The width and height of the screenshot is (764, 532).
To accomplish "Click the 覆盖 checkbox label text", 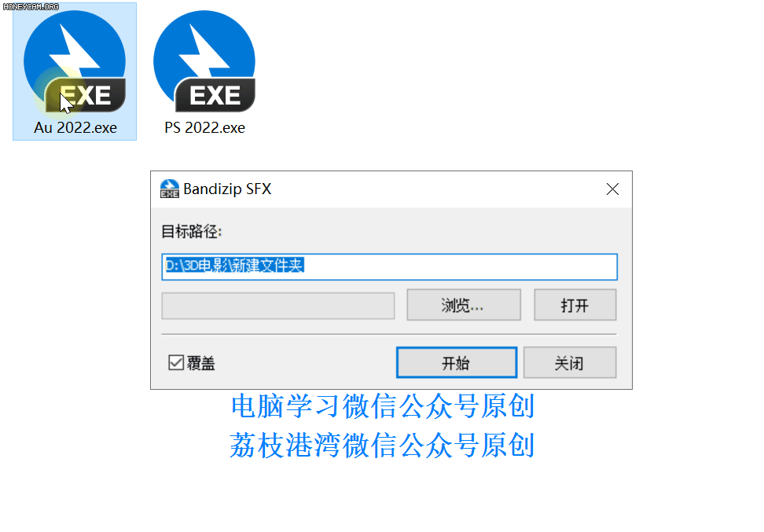I will [200, 363].
